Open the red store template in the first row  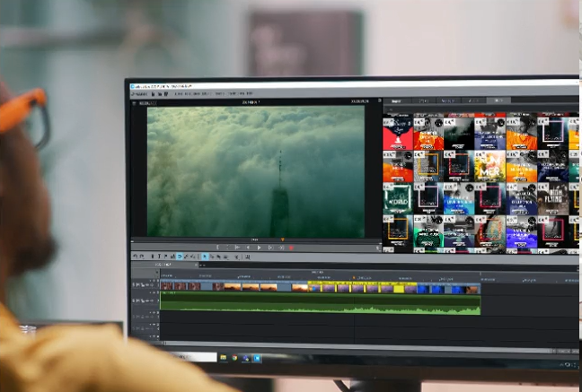click(x=398, y=134)
